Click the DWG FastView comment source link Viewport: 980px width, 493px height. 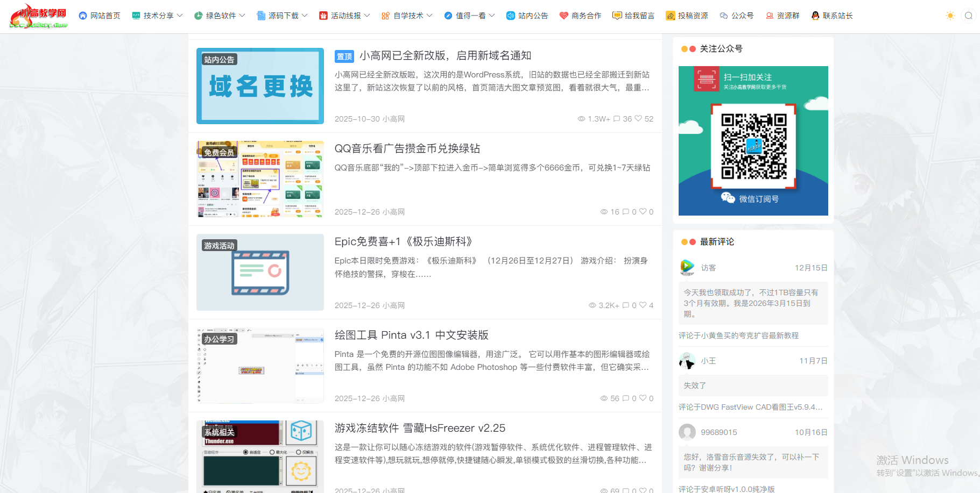(750, 407)
